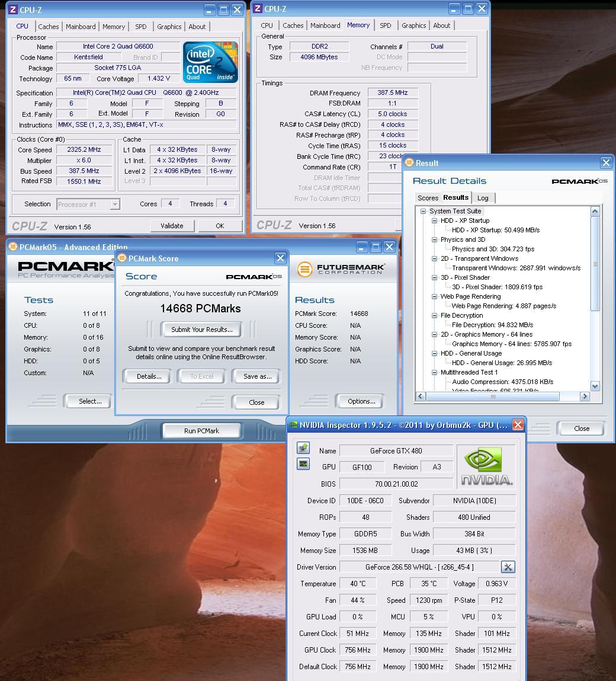
Task: Collapse the Multithreaded Test 1 node
Action: 434,373
